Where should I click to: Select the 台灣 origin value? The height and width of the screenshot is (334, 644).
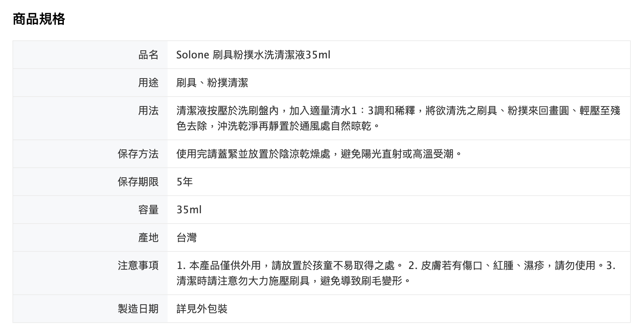(x=186, y=238)
